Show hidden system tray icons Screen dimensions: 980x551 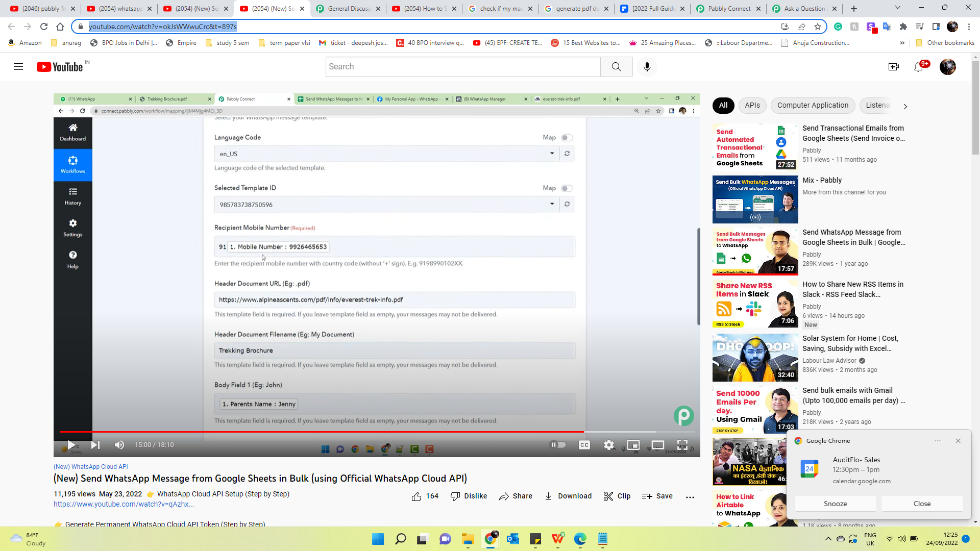pos(828,539)
